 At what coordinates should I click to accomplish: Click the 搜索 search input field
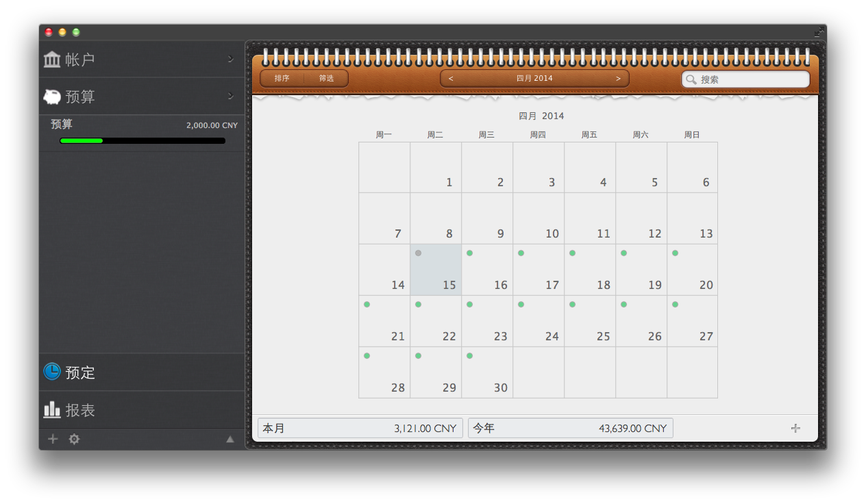tap(745, 79)
